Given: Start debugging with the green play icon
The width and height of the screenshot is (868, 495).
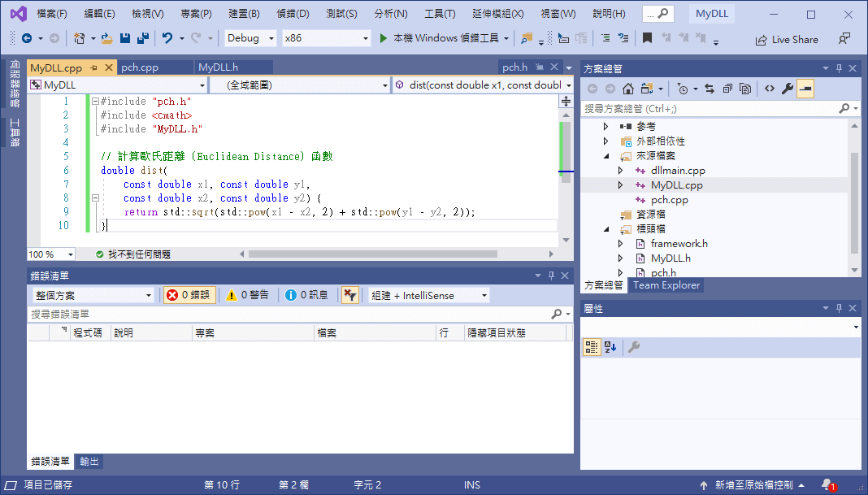Looking at the screenshot, I should [x=383, y=38].
